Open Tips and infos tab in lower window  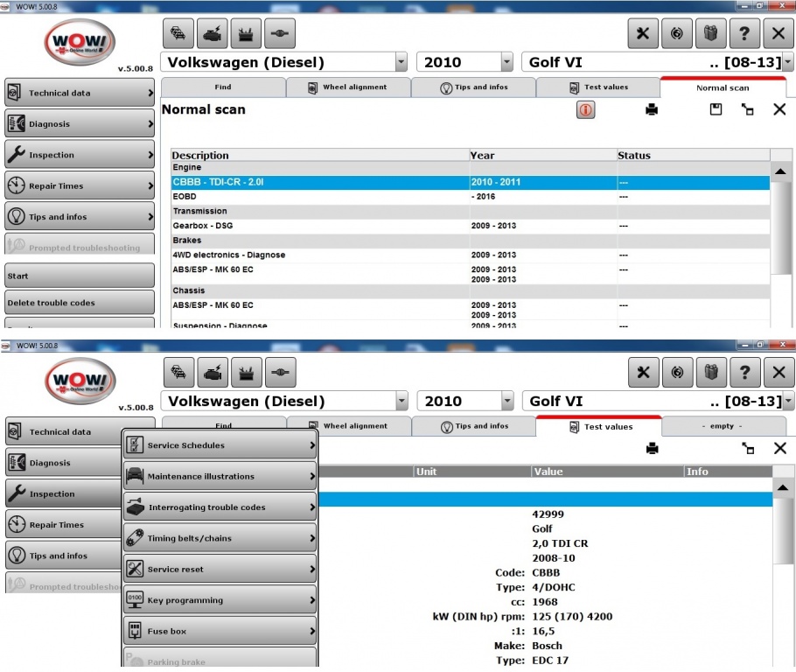point(473,426)
